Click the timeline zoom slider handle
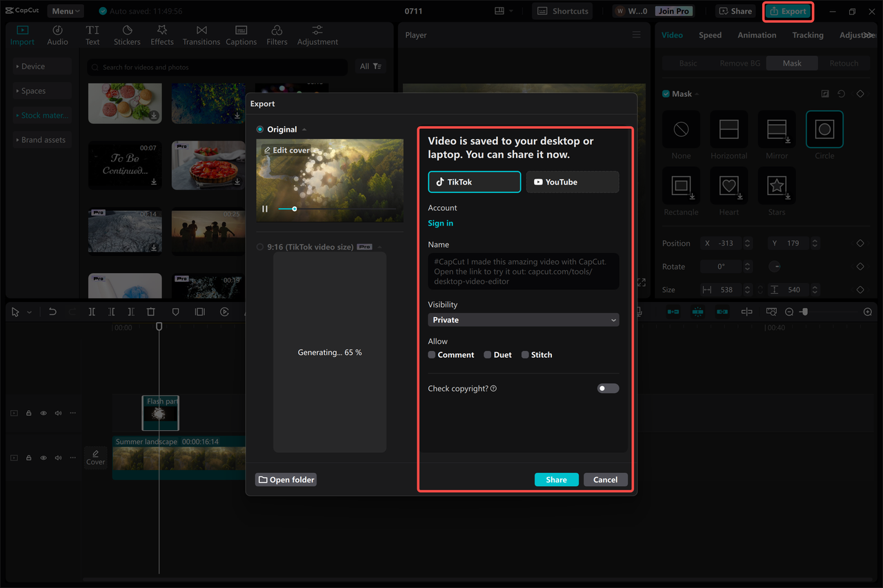Screen dimensions: 883x588 click(804, 312)
